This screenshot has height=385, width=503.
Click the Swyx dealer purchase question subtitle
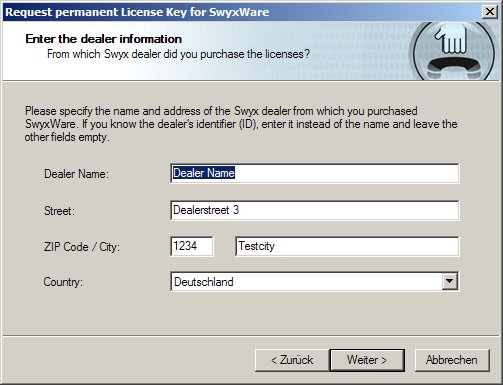[178, 54]
